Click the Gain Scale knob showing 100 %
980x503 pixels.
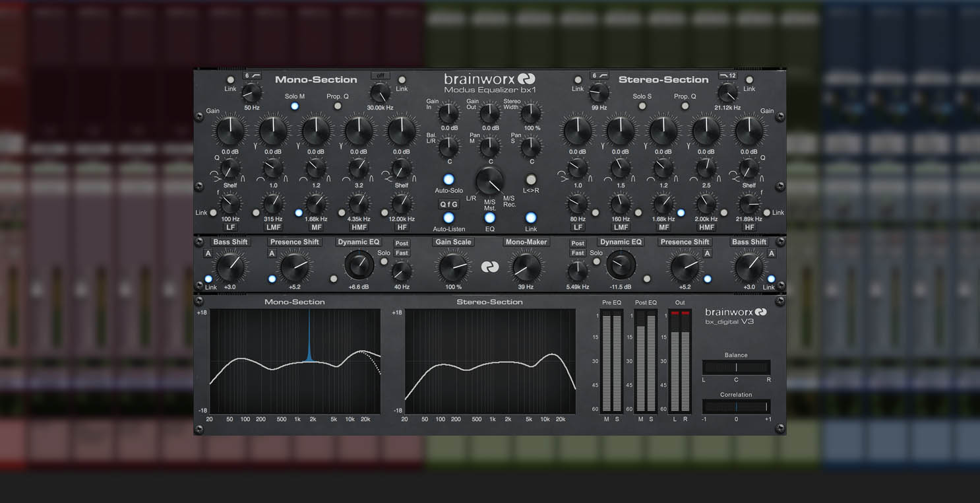pos(453,267)
